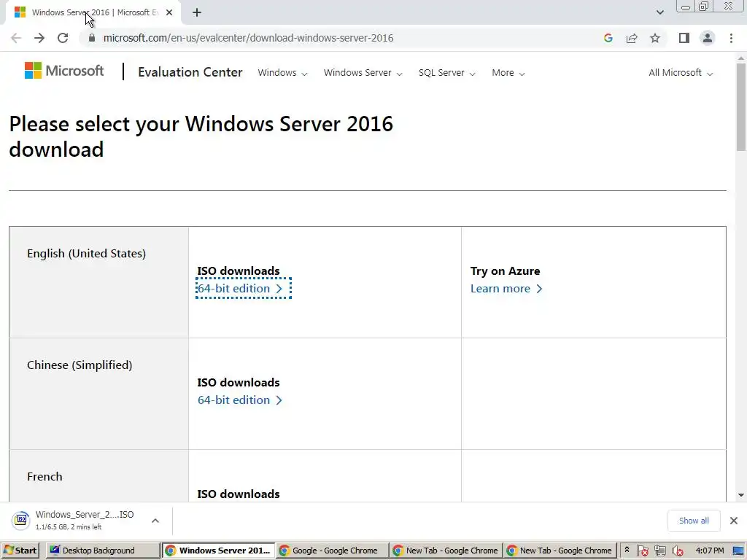This screenshot has height=560, width=747.
Task: Open a new tab with plus button
Action: pos(197,13)
